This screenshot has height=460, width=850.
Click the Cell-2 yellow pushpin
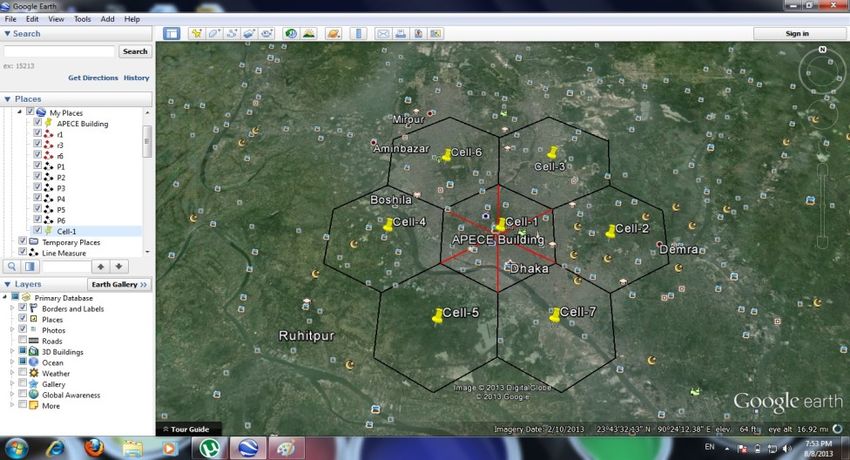click(610, 232)
